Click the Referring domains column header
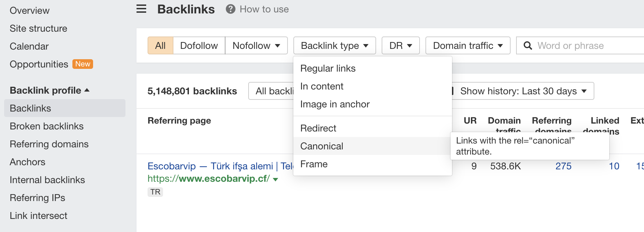644x232 pixels. [552, 125]
